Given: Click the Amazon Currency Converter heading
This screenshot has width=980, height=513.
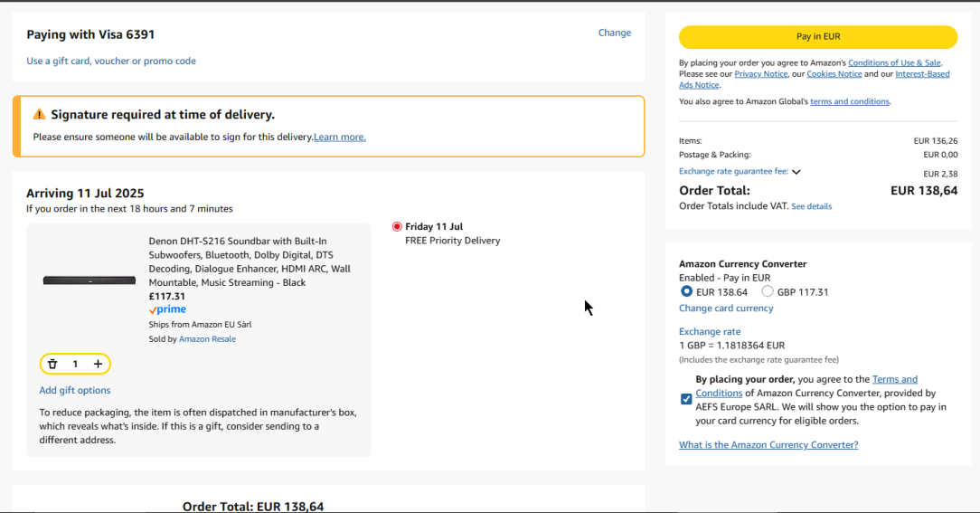Looking at the screenshot, I should (742, 264).
